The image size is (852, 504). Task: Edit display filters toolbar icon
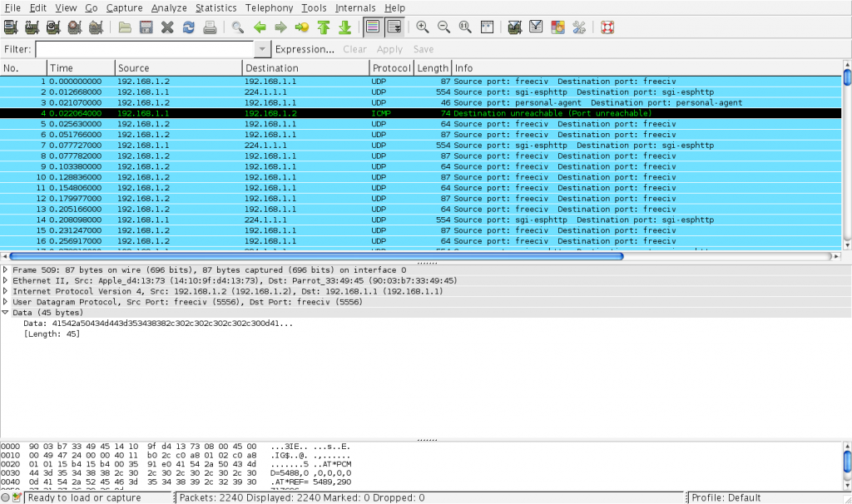coord(536,27)
